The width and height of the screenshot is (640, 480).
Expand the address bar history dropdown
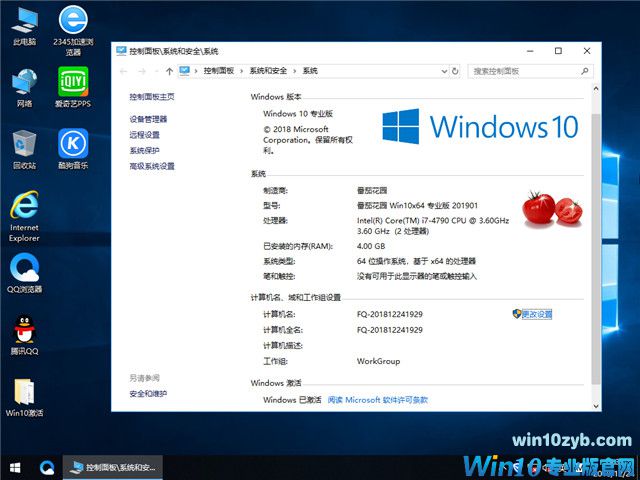pyautogui.click(x=444, y=71)
